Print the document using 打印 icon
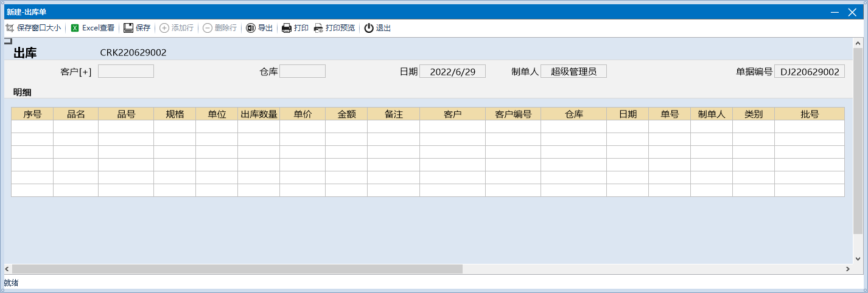This screenshot has height=293, width=868. [287, 28]
